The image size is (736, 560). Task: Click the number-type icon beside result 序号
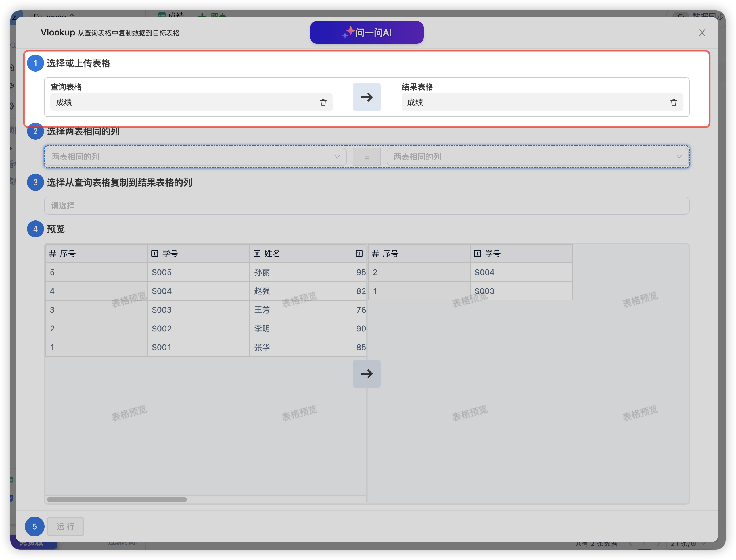point(375,254)
